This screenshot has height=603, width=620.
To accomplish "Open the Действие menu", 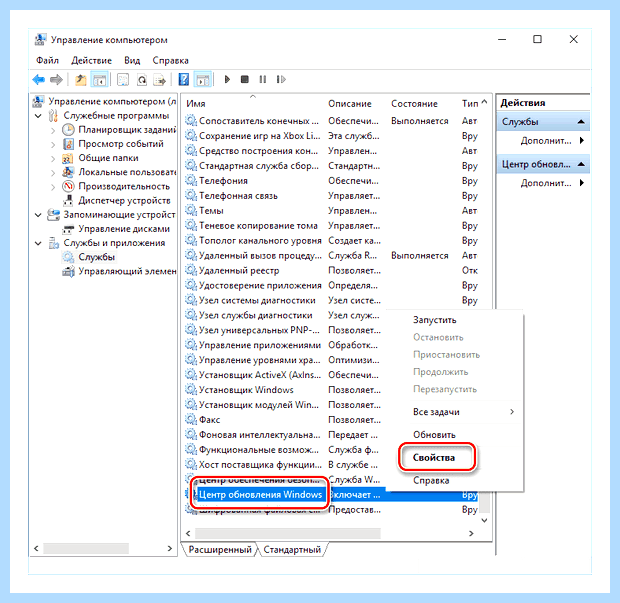I will 91,60.
